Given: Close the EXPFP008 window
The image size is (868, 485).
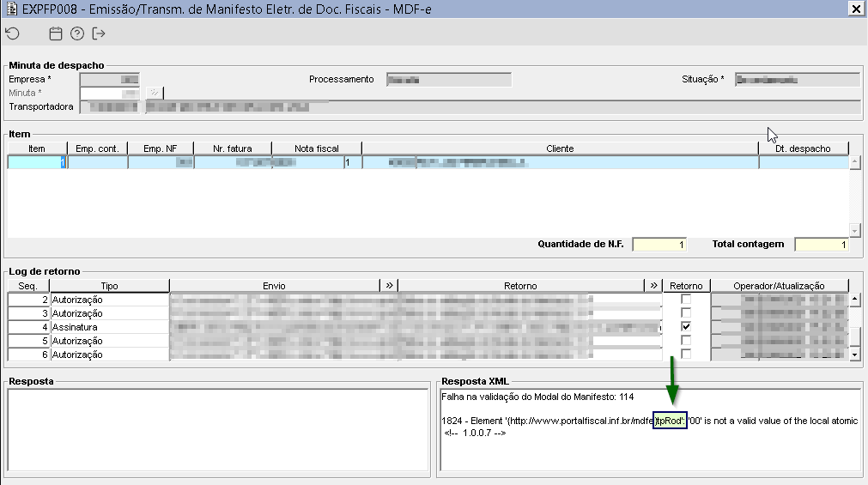Looking at the screenshot, I should (x=856, y=9).
